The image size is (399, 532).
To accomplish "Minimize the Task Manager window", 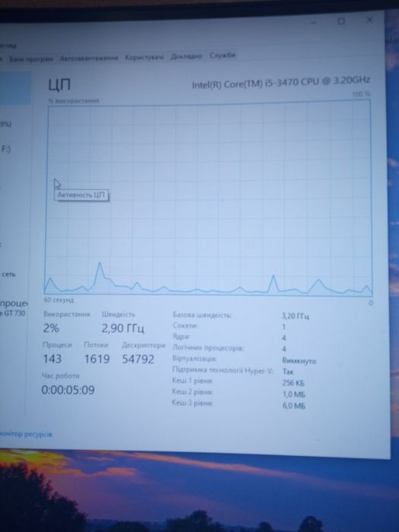I will tap(314, 22).
